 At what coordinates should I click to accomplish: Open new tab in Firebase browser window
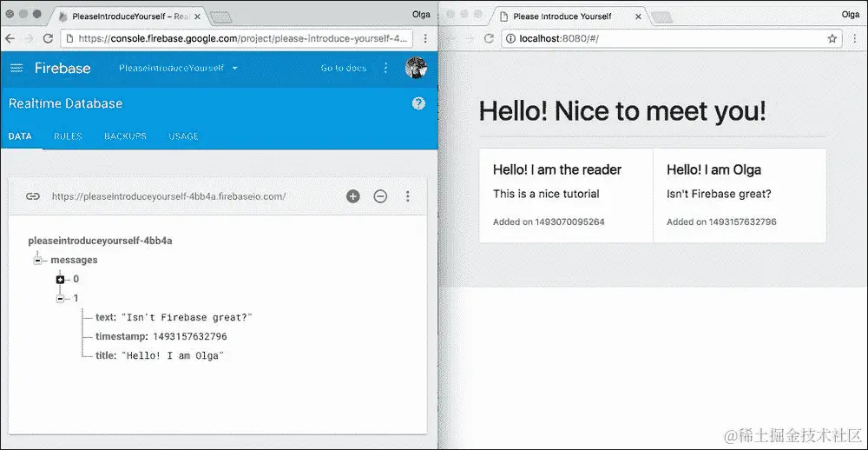click(220, 17)
